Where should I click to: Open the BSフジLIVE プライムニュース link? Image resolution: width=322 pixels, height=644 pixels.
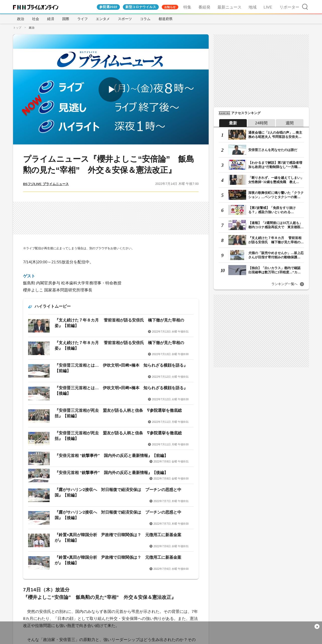tap(46, 184)
